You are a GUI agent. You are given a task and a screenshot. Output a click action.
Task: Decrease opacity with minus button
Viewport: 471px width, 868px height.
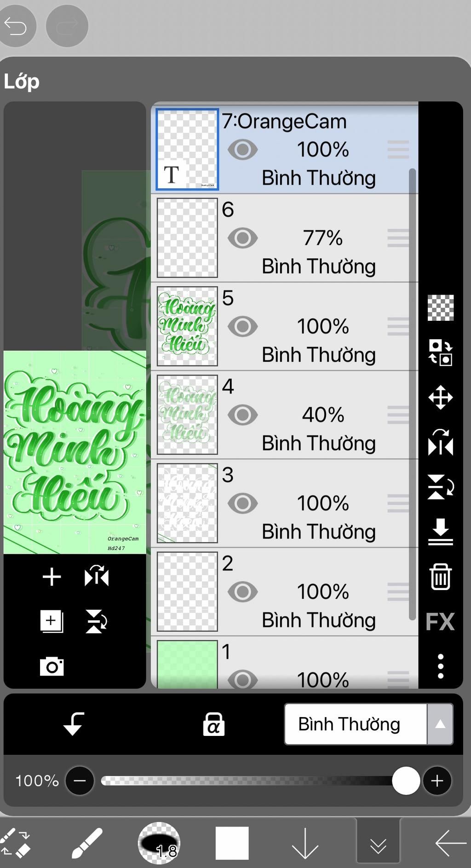coord(80,781)
